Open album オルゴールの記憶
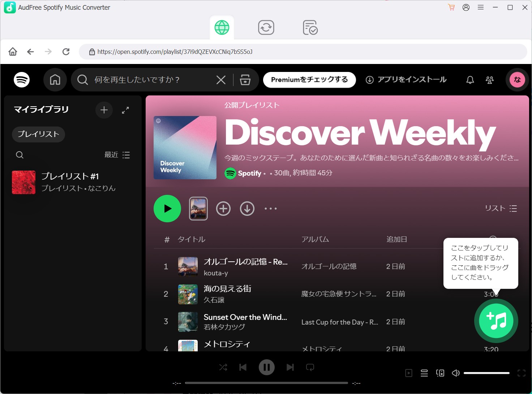Viewport: 532px width, 394px height. 329,266
